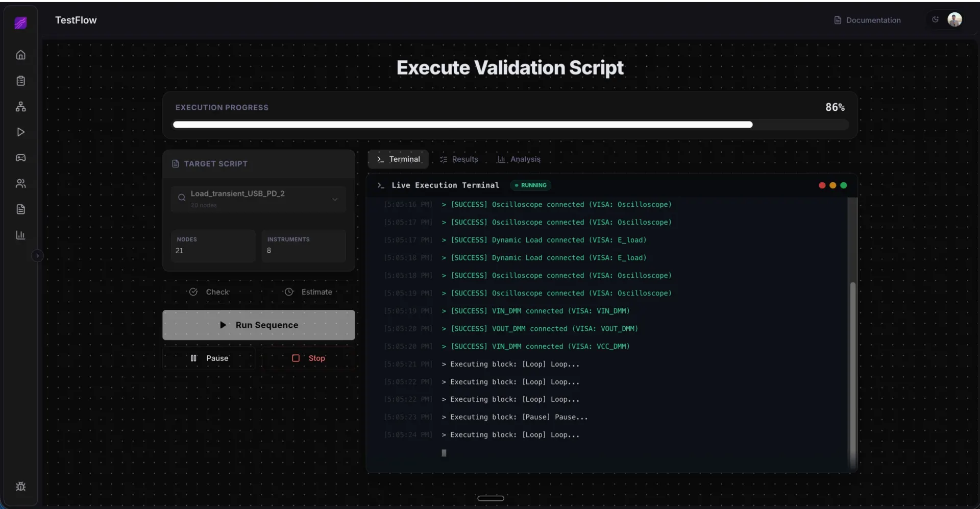980x509 pixels.
Task: Switch to the Terminal tab
Action: pos(398,159)
